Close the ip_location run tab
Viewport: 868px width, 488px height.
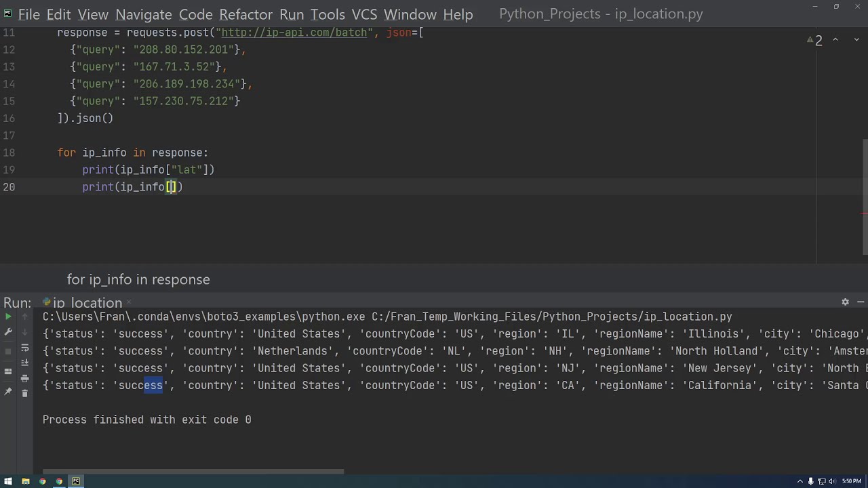click(x=128, y=302)
